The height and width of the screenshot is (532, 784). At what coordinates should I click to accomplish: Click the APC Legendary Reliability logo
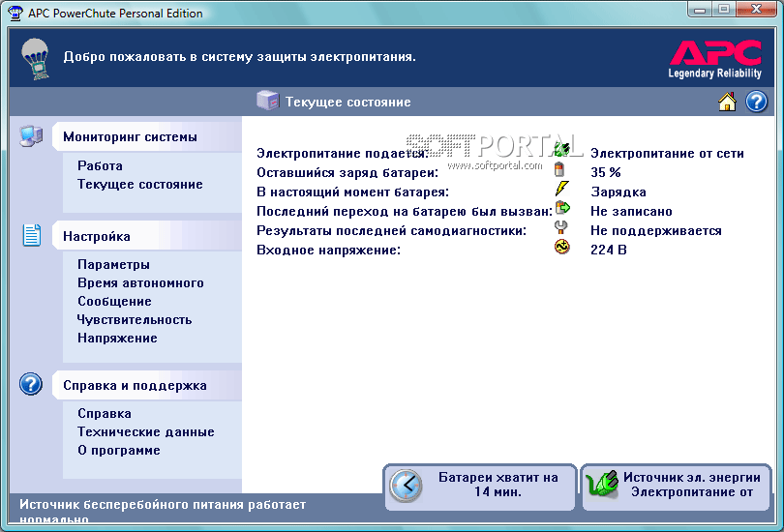[x=715, y=59]
